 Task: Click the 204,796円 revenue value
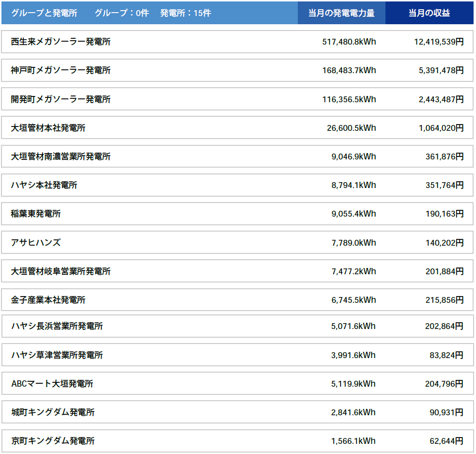tap(444, 384)
